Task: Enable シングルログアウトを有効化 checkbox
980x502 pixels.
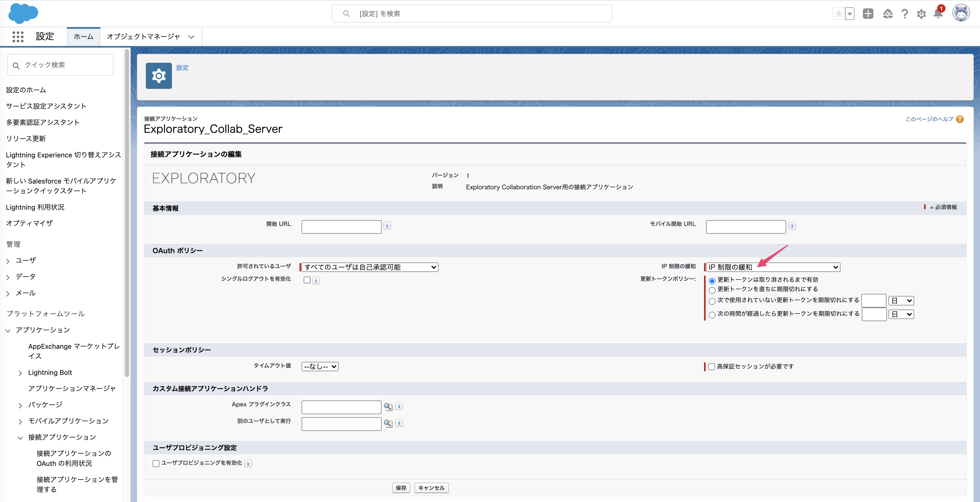Action: (307, 280)
